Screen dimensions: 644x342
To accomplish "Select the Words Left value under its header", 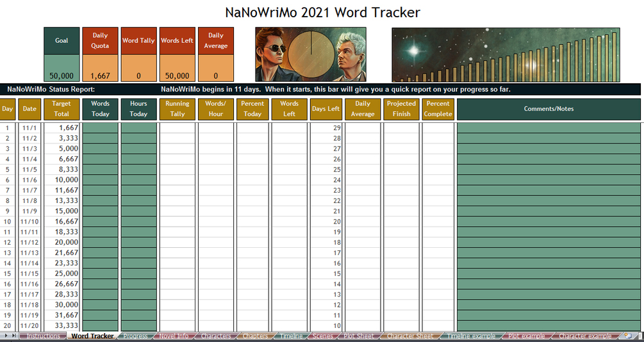I will pos(178,68).
